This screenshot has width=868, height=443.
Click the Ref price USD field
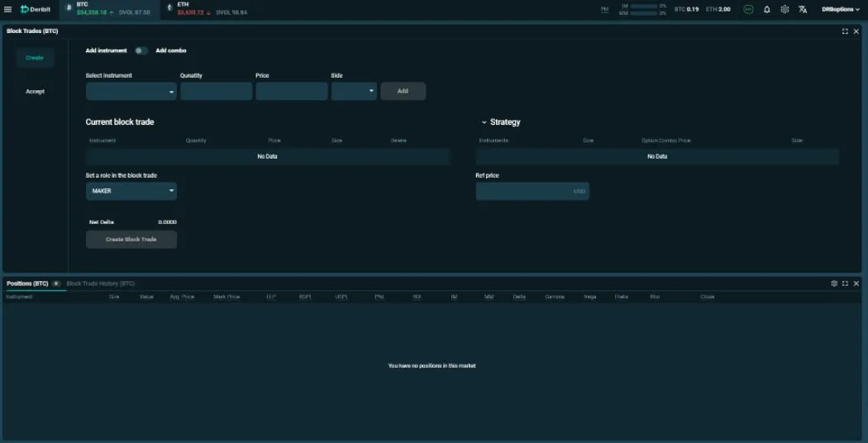(532, 191)
